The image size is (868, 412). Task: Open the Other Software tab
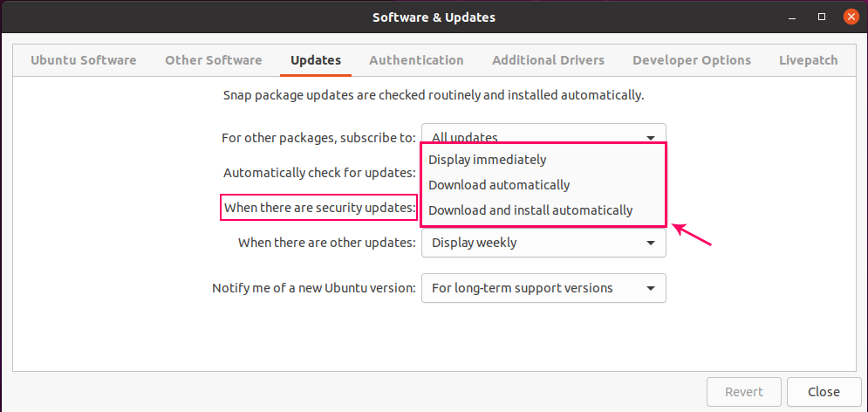coord(214,60)
